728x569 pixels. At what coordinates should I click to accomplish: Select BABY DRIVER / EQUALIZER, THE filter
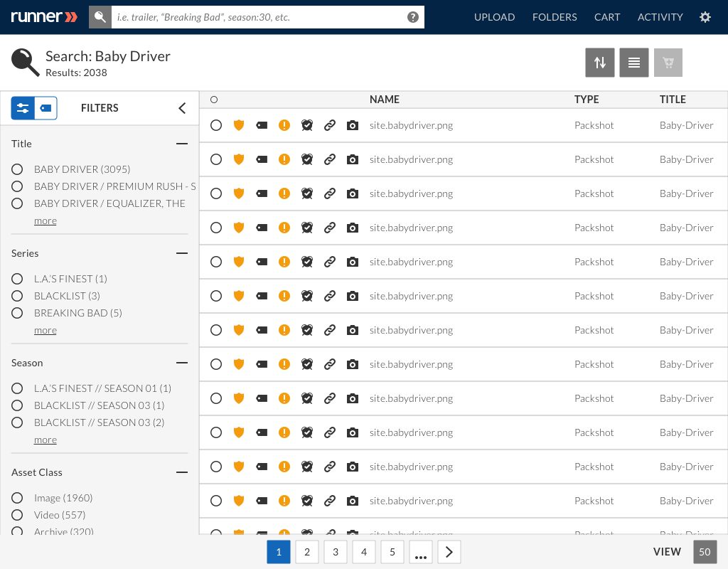coord(17,203)
